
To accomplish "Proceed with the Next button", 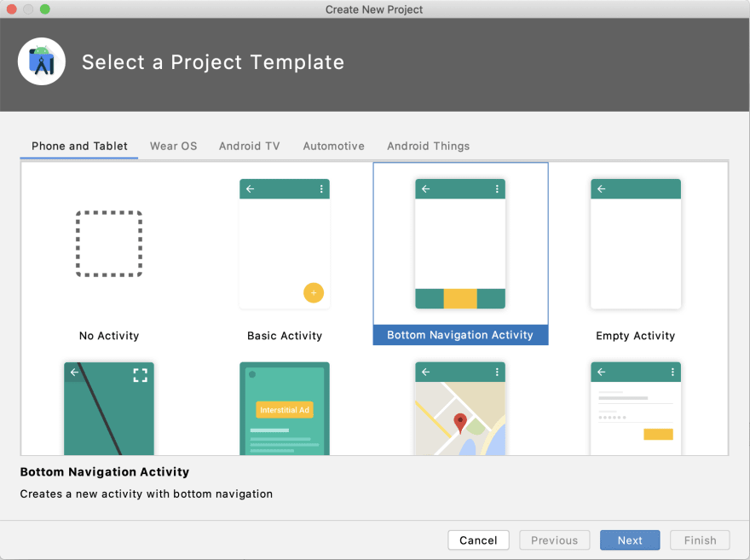I will click(630, 540).
